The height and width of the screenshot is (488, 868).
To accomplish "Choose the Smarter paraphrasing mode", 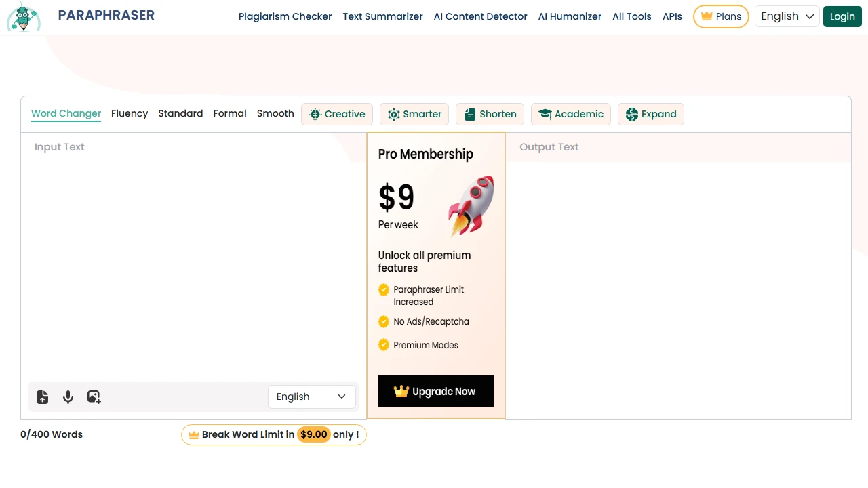I will point(414,114).
